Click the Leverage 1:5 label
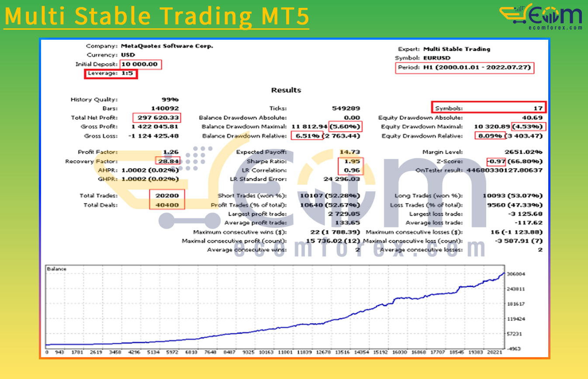588x379 pixels. coord(111,74)
